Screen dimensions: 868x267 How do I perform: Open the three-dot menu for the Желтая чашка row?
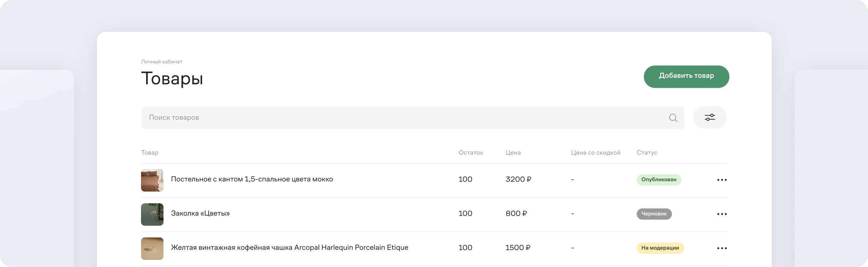[x=722, y=248]
